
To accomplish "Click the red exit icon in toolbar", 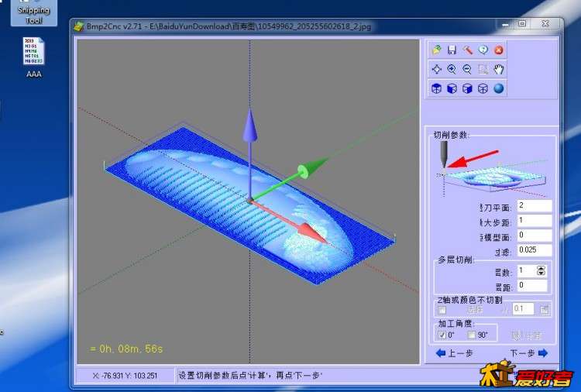I will pos(499,50).
